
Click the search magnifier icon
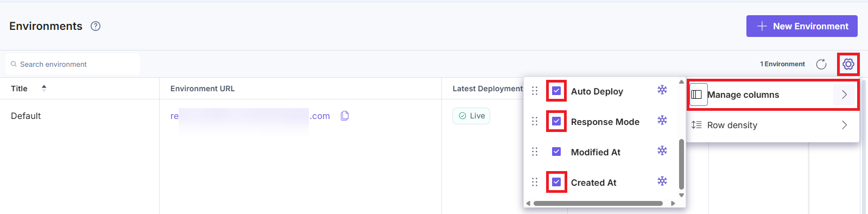(14, 64)
